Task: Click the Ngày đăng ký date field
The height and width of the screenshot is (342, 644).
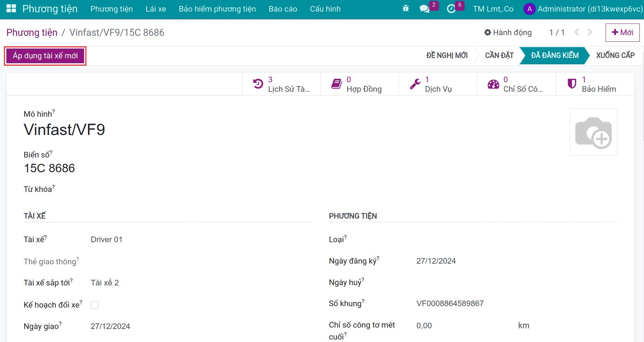Action: 436,261
